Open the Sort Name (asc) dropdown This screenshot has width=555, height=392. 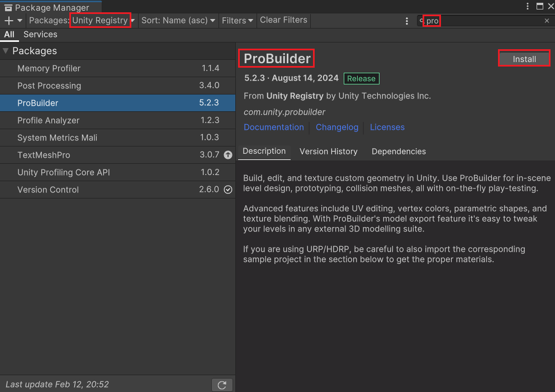[178, 21]
